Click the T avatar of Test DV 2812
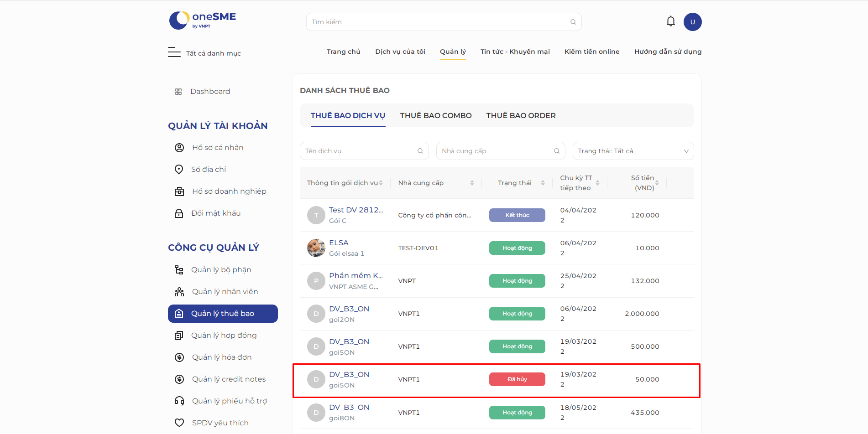This screenshot has width=868, height=434. tap(316, 215)
